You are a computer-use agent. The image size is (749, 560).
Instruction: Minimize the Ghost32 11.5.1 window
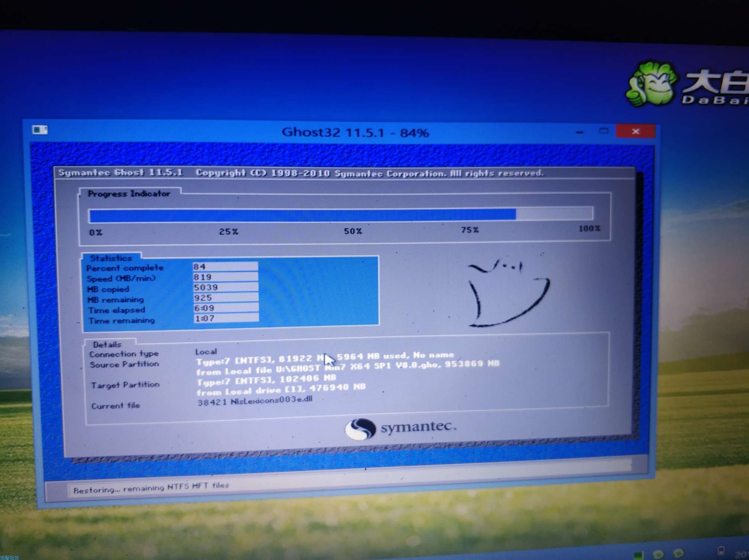tap(580, 132)
